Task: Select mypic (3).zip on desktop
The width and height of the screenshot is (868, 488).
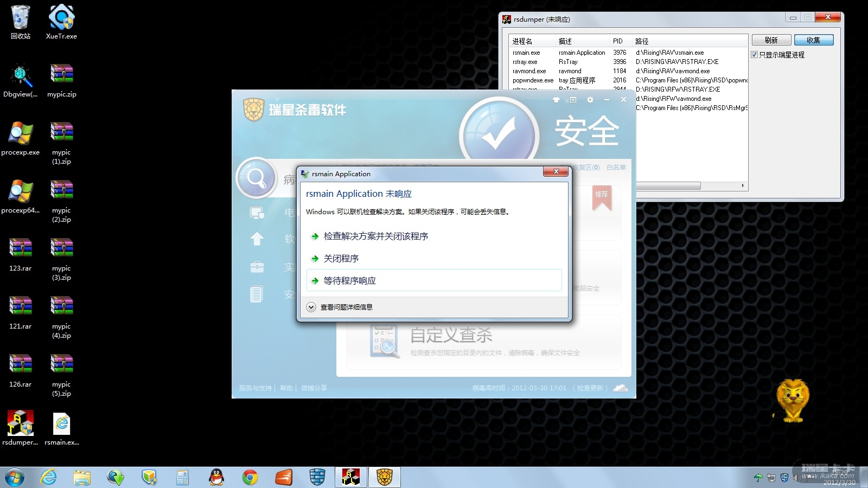Action: coord(61,259)
